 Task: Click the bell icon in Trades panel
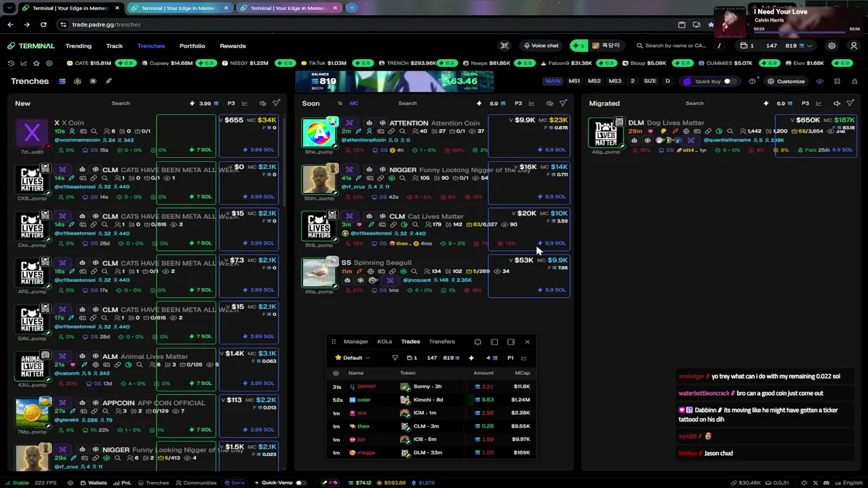pos(477,342)
